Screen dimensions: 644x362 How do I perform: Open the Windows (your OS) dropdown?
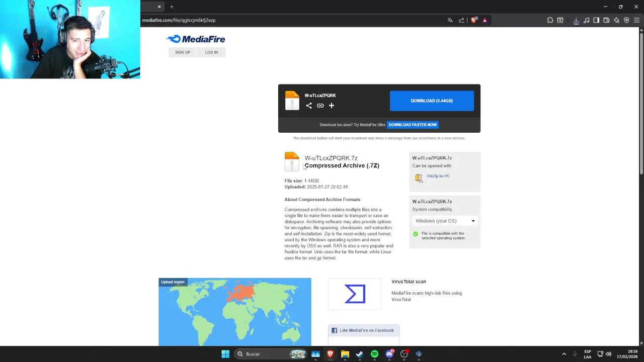(x=445, y=221)
